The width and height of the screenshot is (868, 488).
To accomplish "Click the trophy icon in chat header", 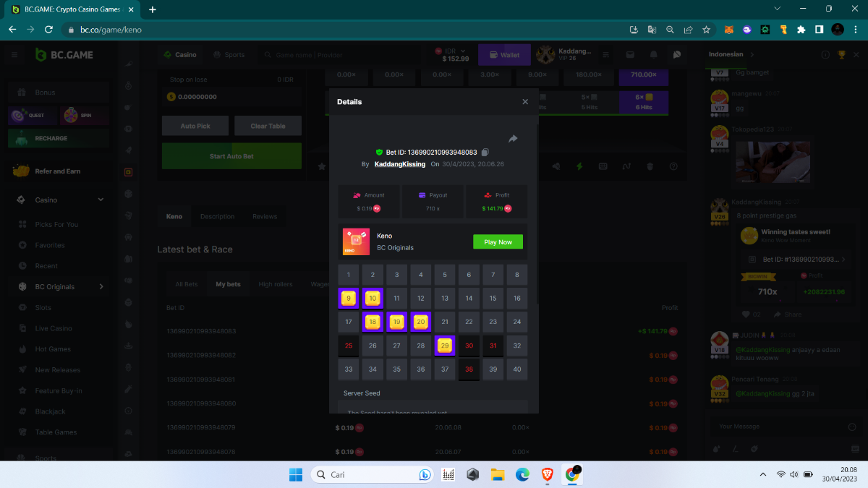I will [x=841, y=55].
